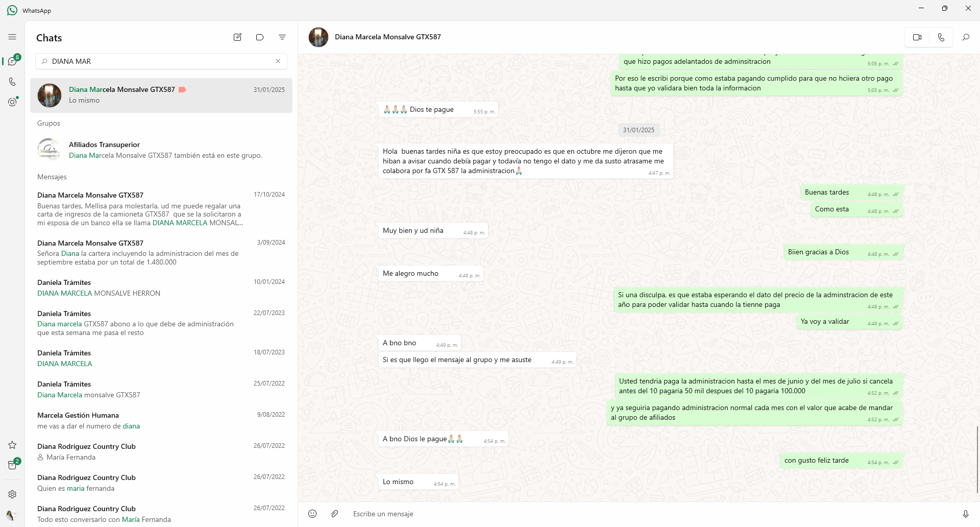This screenshot has width=980, height=527.
Task: Open starred messages in sidebar
Action: (x=12, y=445)
